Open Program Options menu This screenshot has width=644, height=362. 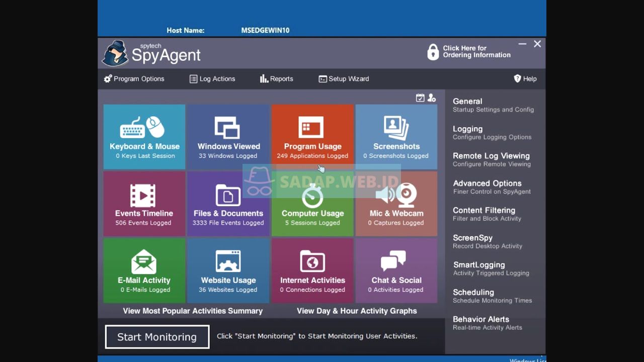point(134,79)
